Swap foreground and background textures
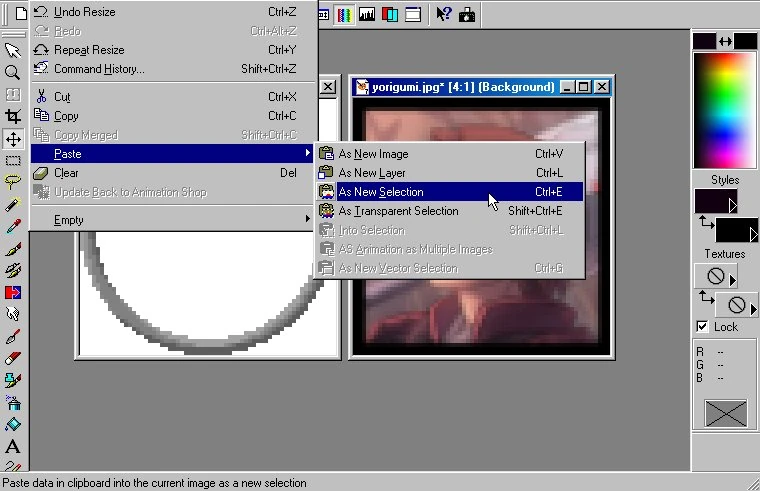This screenshot has width=760, height=491. (x=706, y=298)
